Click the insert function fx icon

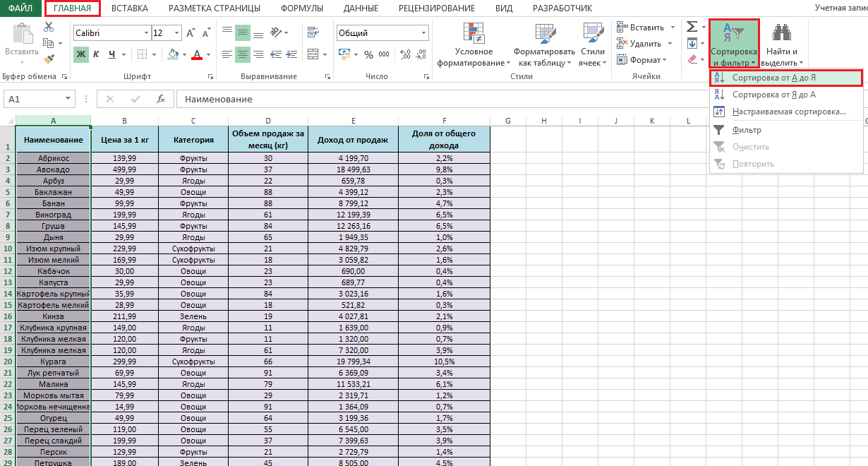click(x=161, y=99)
